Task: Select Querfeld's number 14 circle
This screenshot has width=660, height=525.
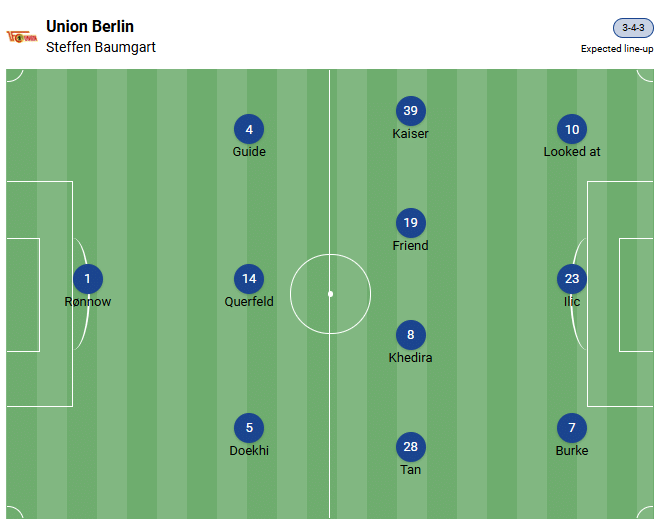Action: [249, 279]
